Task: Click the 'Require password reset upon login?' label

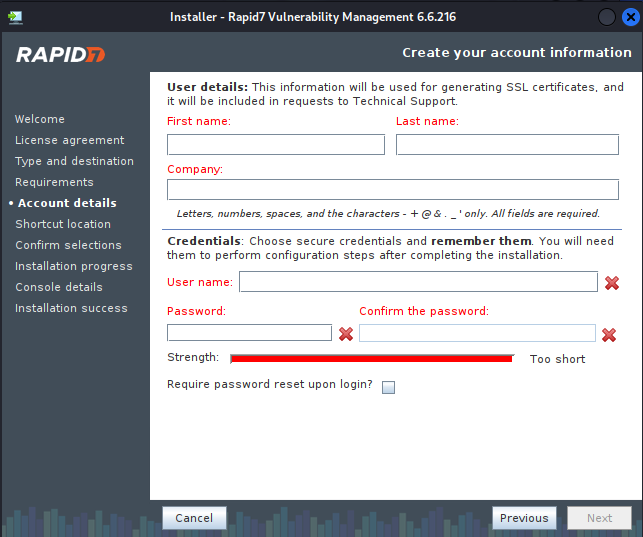Action: pos(269,384)
